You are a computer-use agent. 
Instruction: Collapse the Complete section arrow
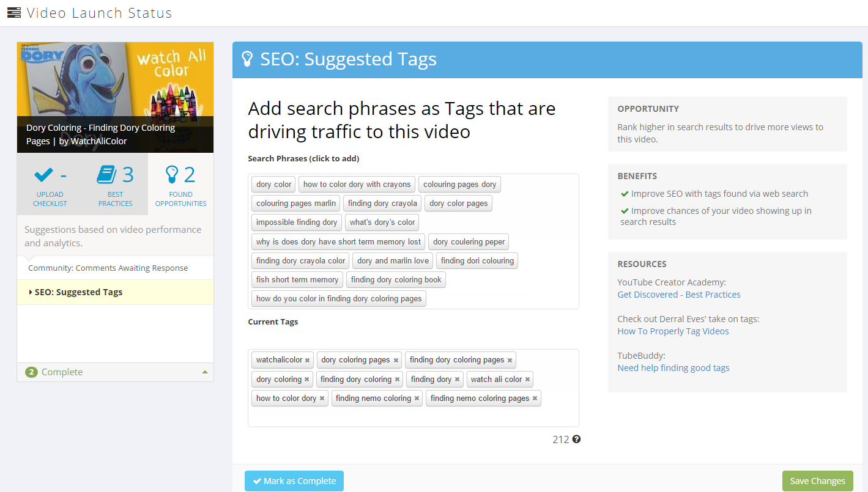pyautogui.click(x=205, y=372)
